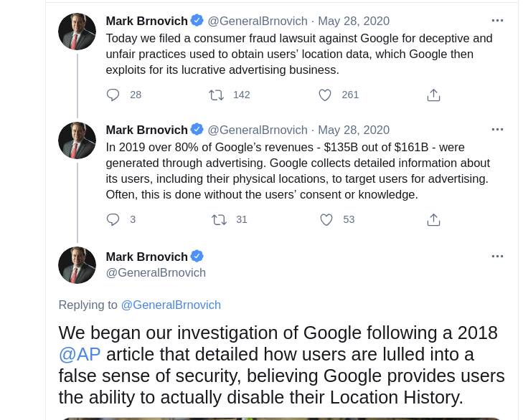Click Mark Brnovich's name on the third tweet
The image size is (523, 420).
point(146,257)
